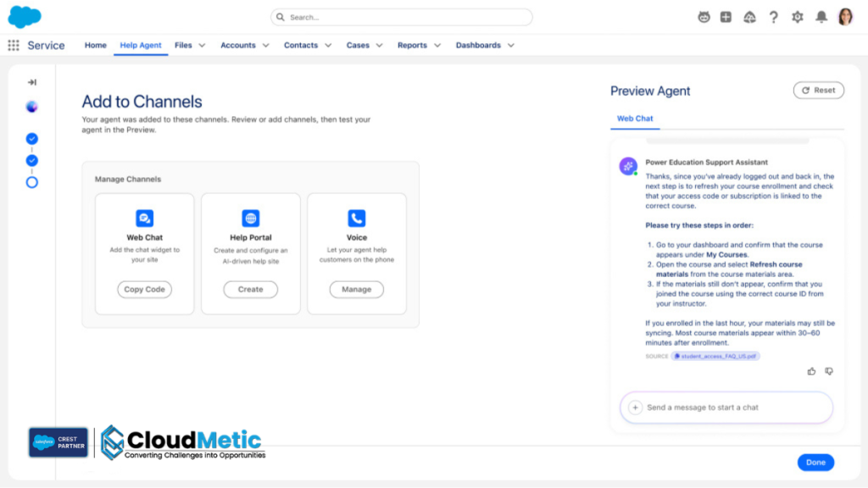Open the global create plus icon
The width and height of the screenshot is (868, 488).
(x=726, y=17)
